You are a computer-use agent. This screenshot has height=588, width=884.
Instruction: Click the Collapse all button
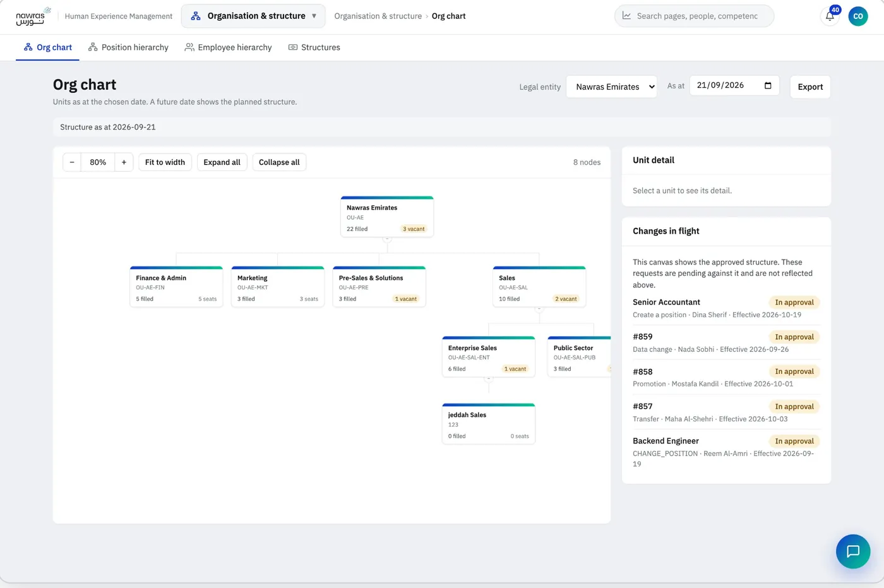click(x=279, y=162)
